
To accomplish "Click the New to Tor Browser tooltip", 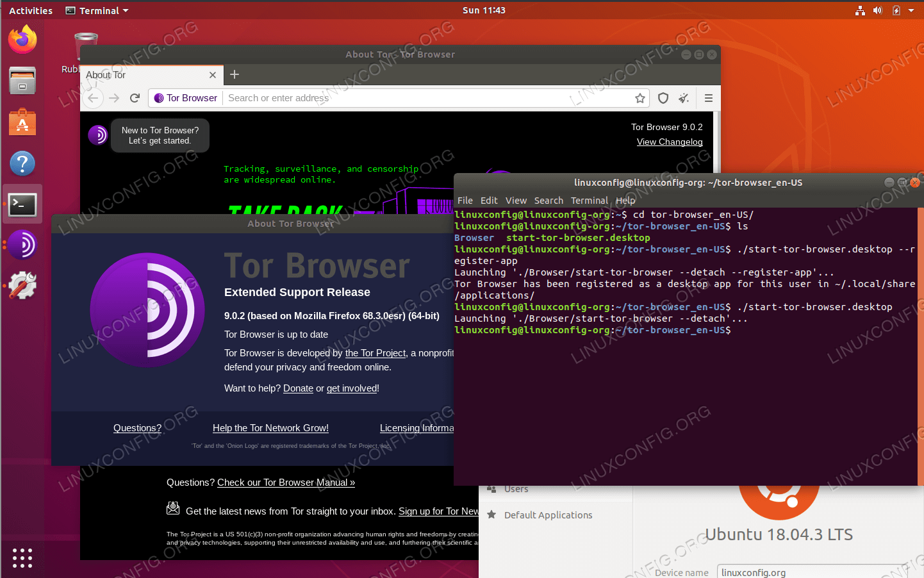I will 160,135.
